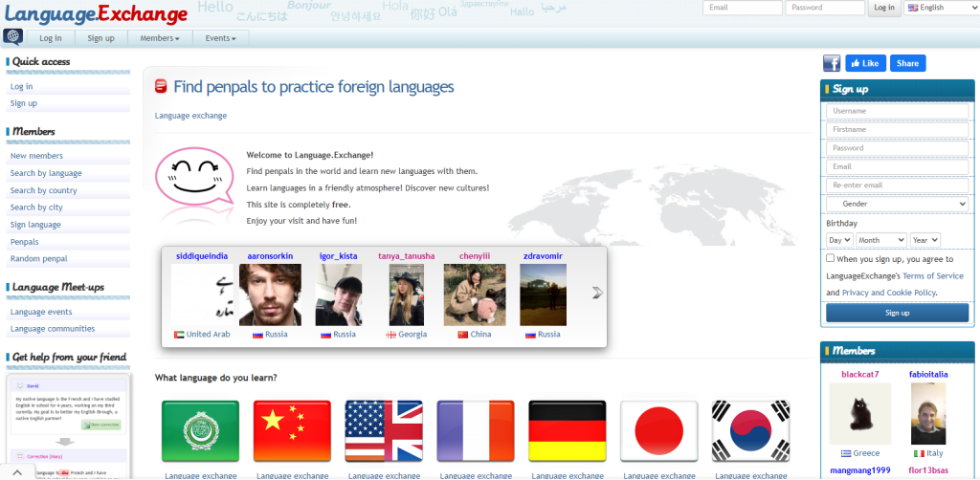Screen dimensions: 980x480
Task: Click the globe chat icon in navbar
Action: point(13,37)
